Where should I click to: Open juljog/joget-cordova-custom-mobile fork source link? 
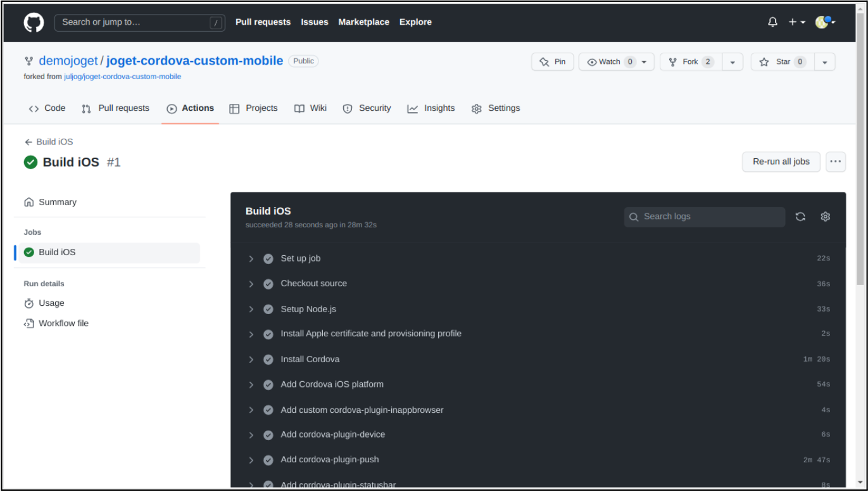pos(122,77)
